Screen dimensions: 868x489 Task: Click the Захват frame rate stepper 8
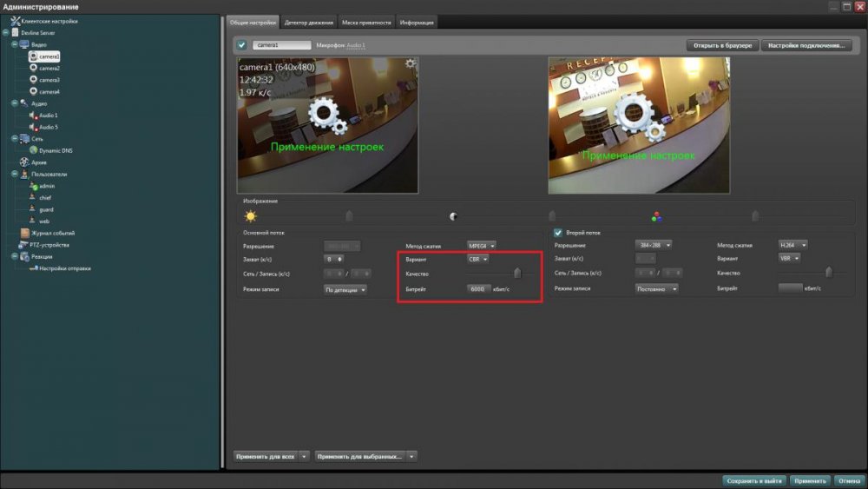(x=334, y=259)
